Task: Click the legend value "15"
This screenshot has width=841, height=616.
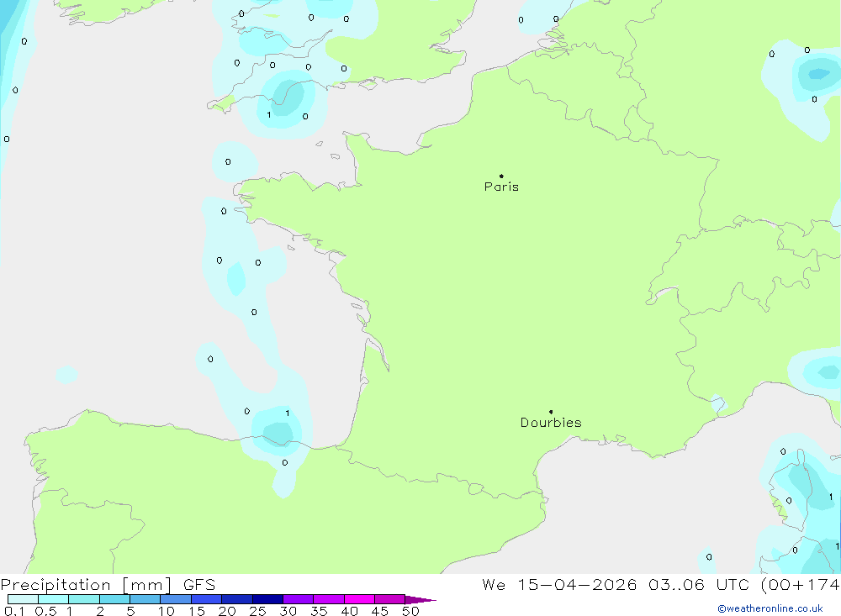Action: [x=197, y=611]
